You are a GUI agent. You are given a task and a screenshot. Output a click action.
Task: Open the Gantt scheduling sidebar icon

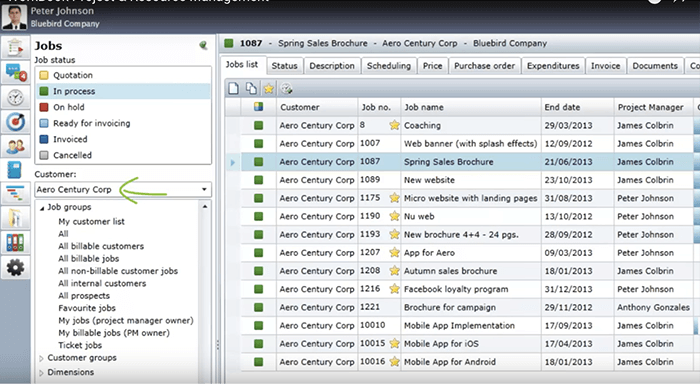pos(15,194)
